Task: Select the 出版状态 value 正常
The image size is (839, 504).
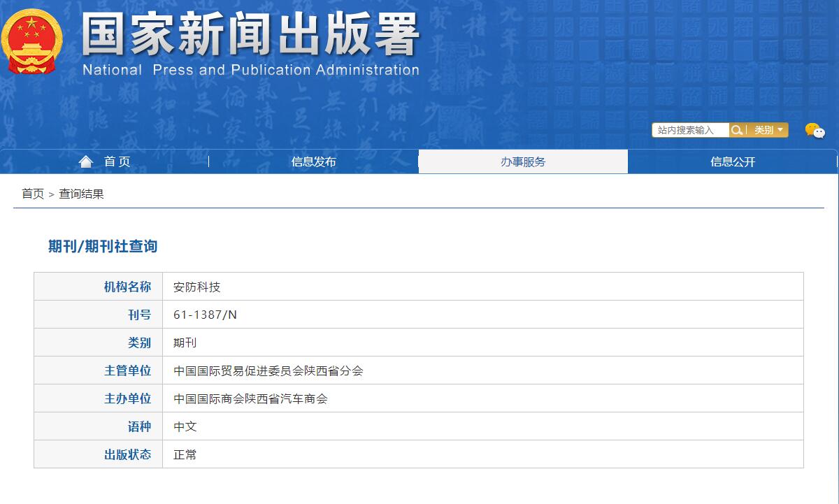Action: tap(185, 454)
